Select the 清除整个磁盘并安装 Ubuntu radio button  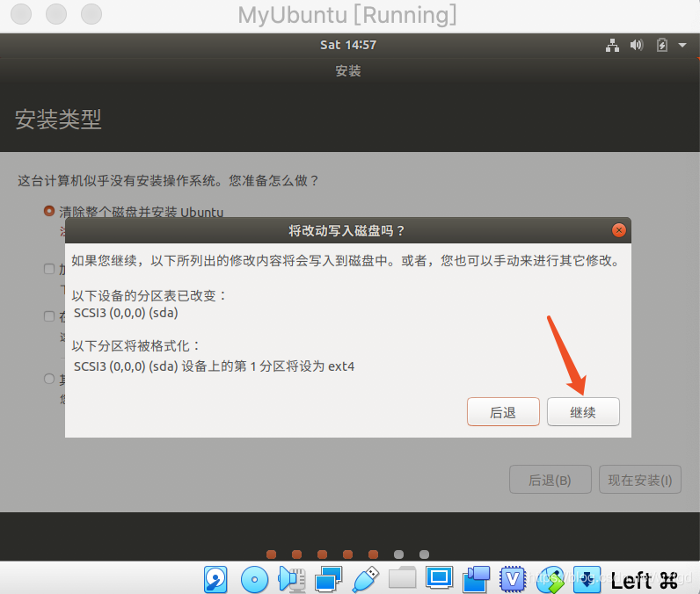point(49,211)
